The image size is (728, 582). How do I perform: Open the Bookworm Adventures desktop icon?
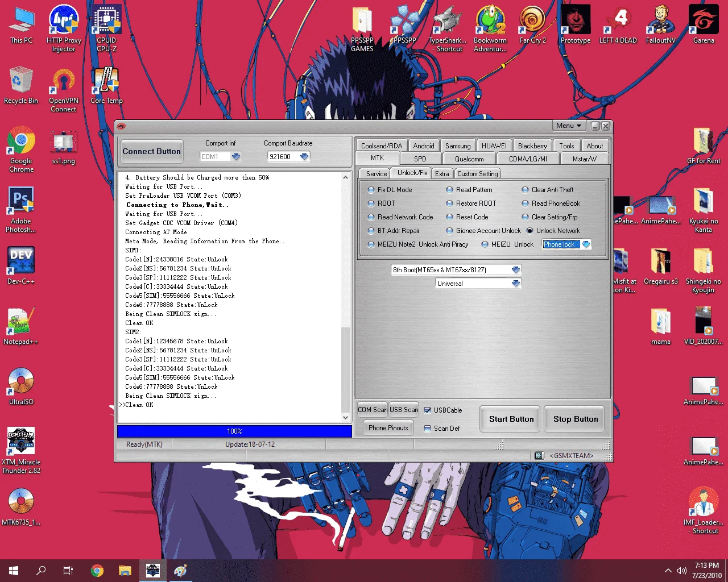pos(490,28)
